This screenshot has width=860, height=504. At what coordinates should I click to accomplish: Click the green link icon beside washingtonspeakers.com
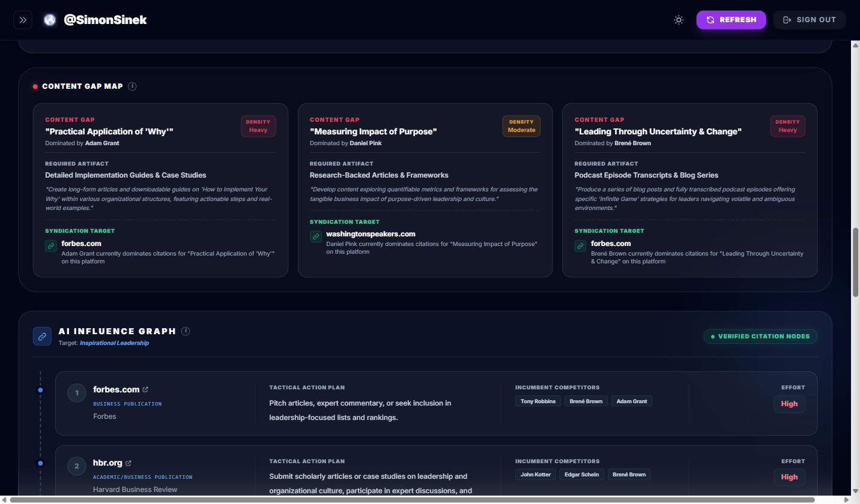315,236
